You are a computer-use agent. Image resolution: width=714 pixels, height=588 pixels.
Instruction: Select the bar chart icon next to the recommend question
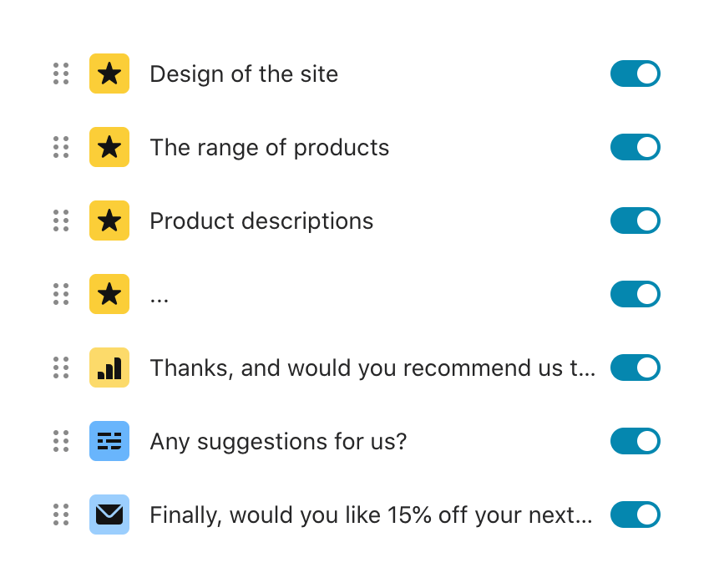109,367
